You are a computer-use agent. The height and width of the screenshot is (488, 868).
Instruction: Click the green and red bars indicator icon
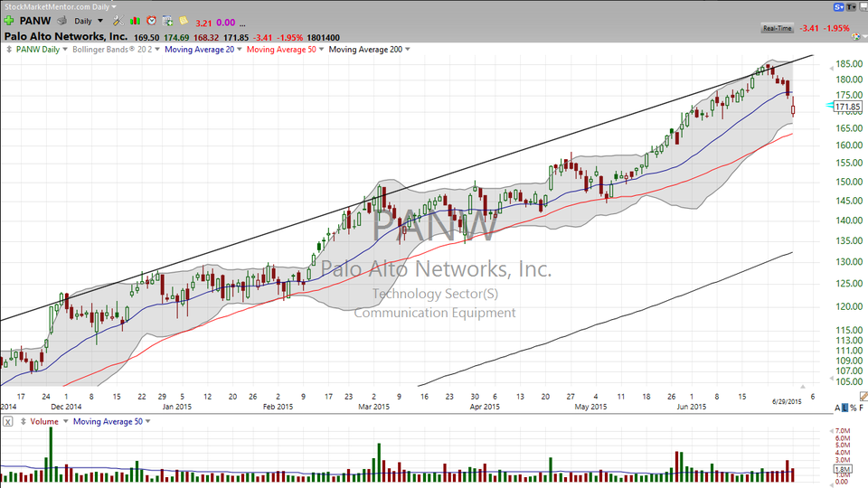(x=135, y=21)
